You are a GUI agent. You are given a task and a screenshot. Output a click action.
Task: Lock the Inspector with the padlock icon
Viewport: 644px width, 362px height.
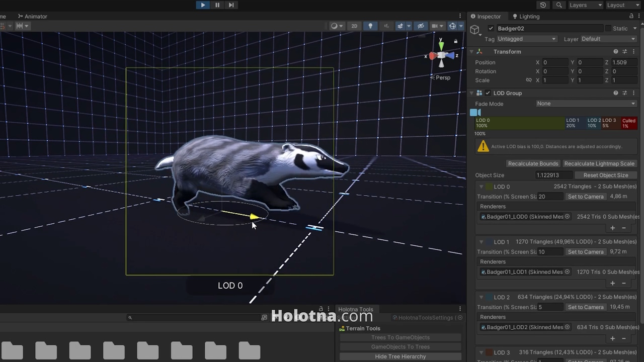(x=631, y=17)
